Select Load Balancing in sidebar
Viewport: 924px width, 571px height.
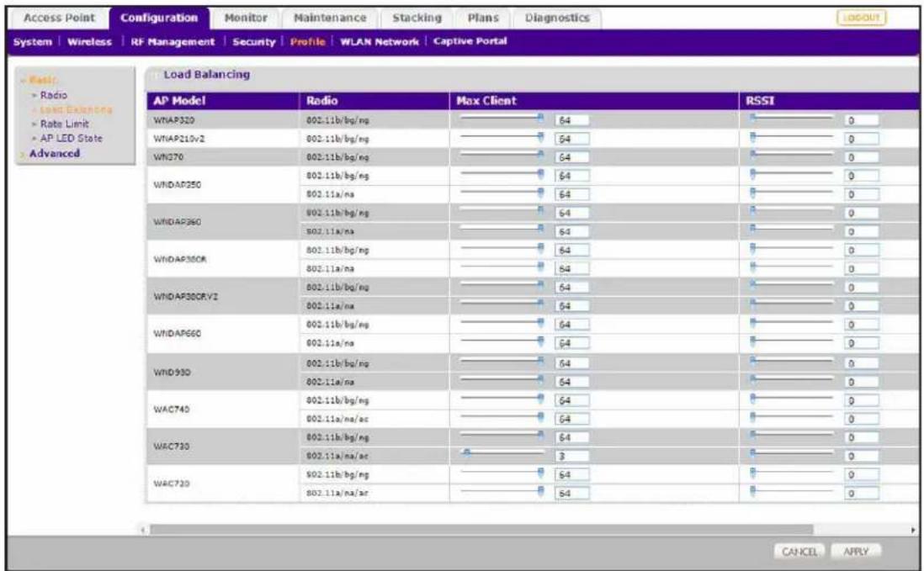click(x=76, y=109)
